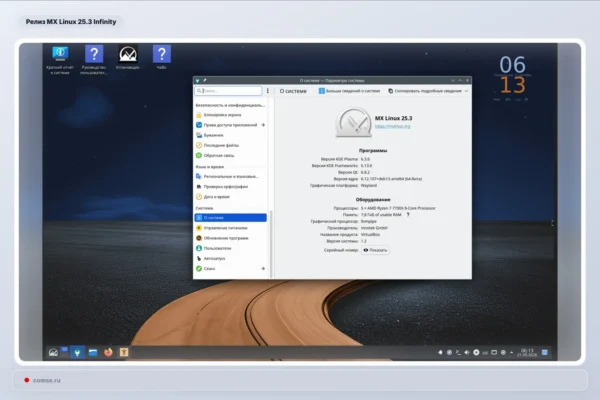The height and width of the screenshot is (400, 600).
Task: Click the Оборудование section heading
Action: click(x=373, y=199)
